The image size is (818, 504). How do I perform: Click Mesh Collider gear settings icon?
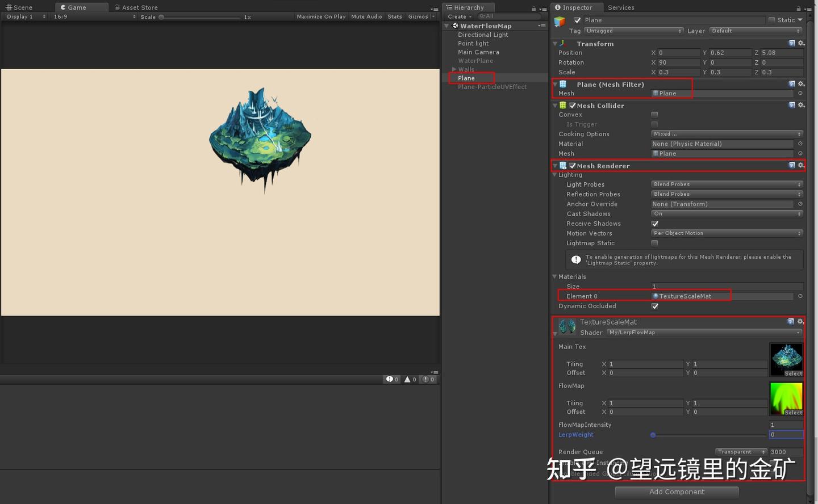coord(801,105)
